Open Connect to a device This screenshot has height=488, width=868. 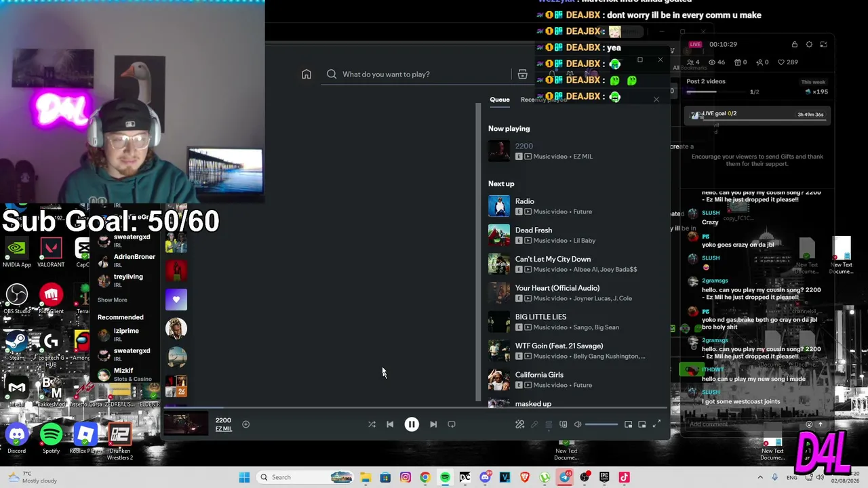(563, 424)
